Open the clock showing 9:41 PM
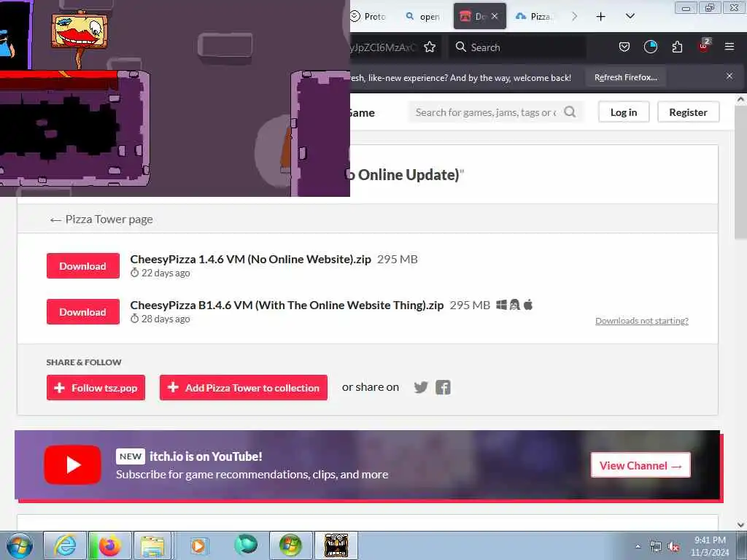 pos(710,545)
